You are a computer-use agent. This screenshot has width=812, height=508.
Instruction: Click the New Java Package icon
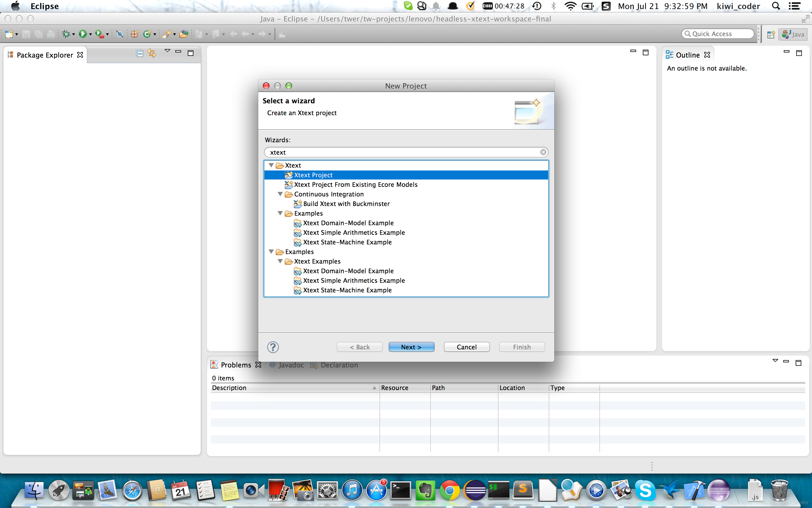click(x=134, y=34)
